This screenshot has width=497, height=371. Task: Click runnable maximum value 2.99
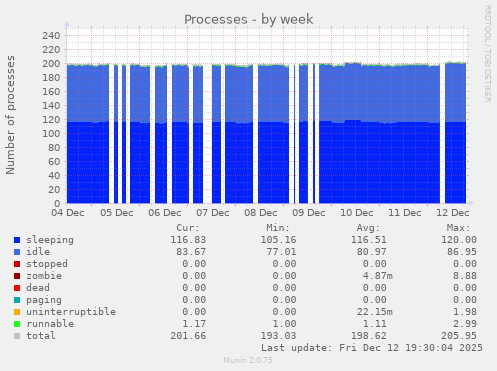(x=465, y=324)
